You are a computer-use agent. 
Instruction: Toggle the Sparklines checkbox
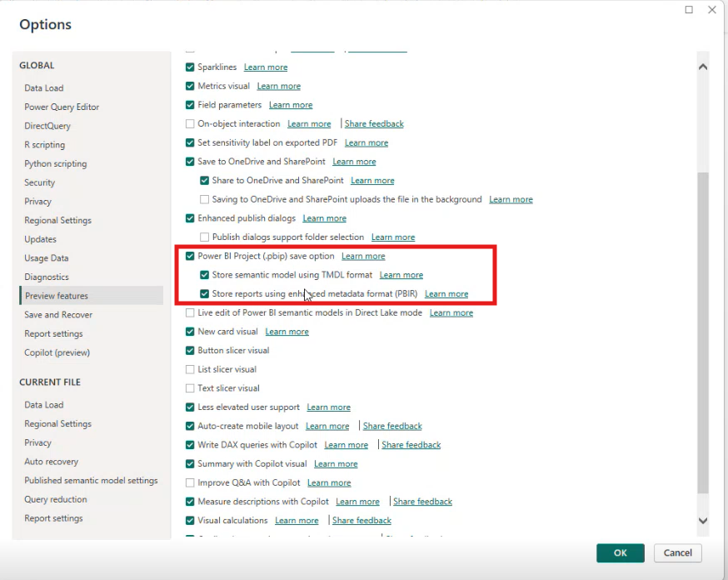click(190, 67)
